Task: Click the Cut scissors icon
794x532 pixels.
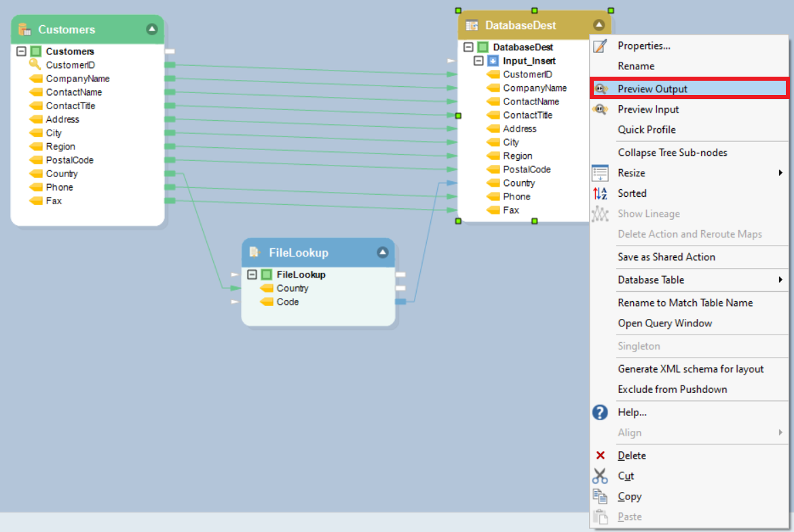Action: coord(600,476)
